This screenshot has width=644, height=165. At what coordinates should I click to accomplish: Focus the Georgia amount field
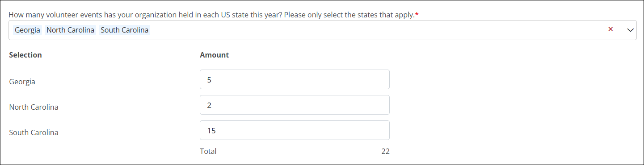point(295,79)
